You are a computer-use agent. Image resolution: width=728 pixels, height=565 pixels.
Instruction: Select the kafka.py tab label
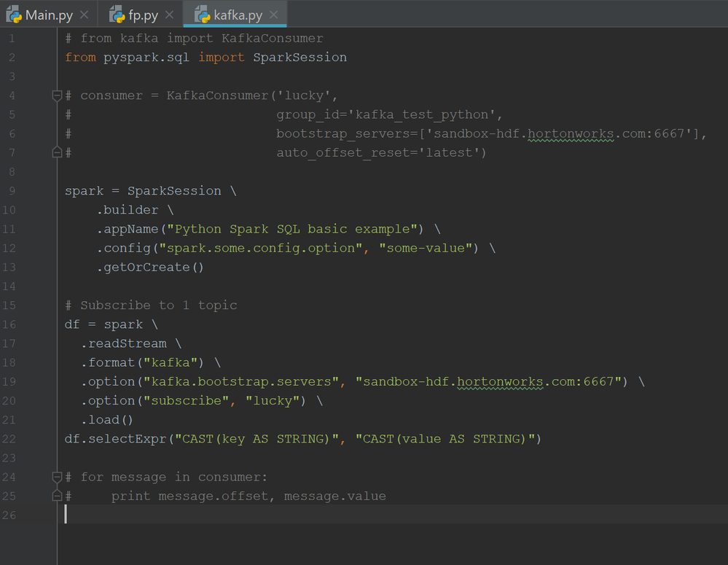238,15
